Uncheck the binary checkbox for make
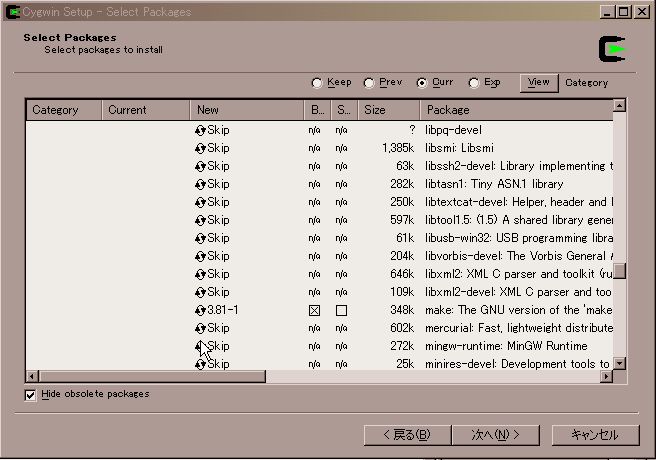The width and height of the screenshot is (656, 460). [x=314, y=311]
